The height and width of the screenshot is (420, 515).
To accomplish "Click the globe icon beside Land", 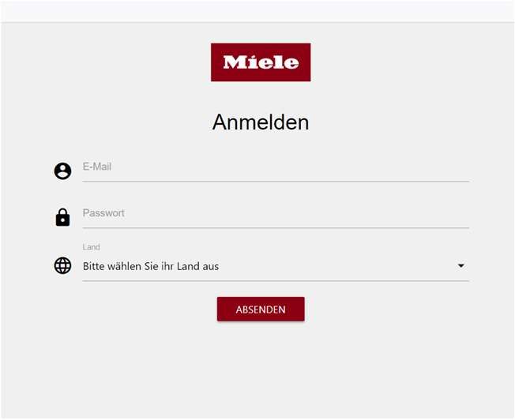I will point(62,266).
